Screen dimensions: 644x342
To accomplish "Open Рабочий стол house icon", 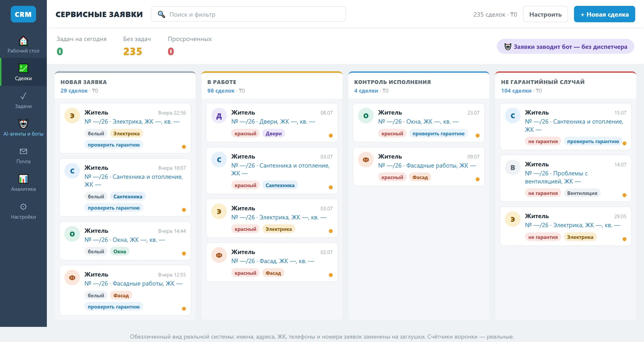I will pyautogui.click(x=23, y=41).
